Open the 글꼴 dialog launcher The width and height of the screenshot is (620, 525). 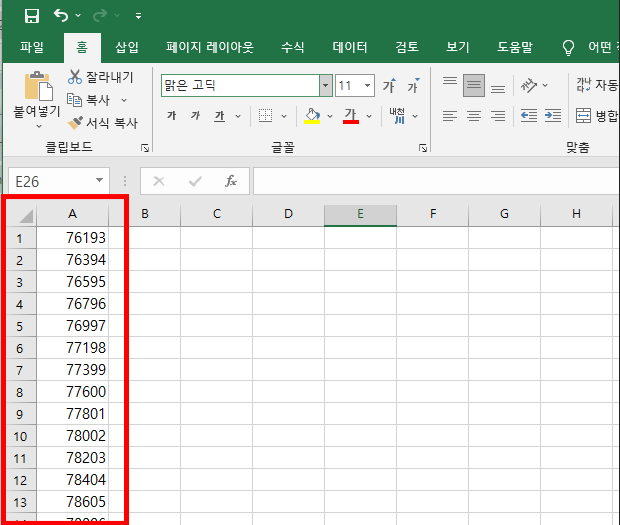(423, 148)
